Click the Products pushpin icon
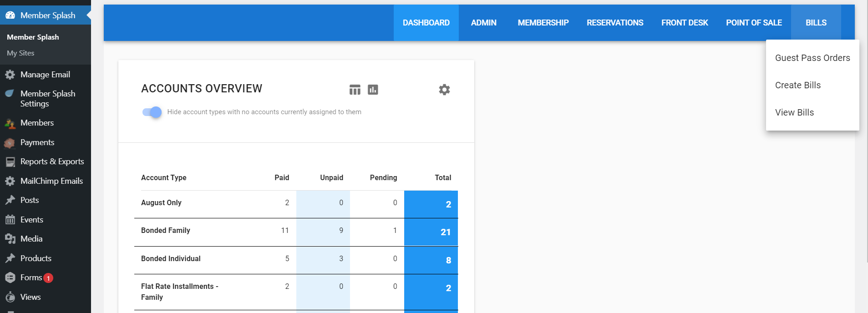Screen dimensions: 868x313 (10, 258)
